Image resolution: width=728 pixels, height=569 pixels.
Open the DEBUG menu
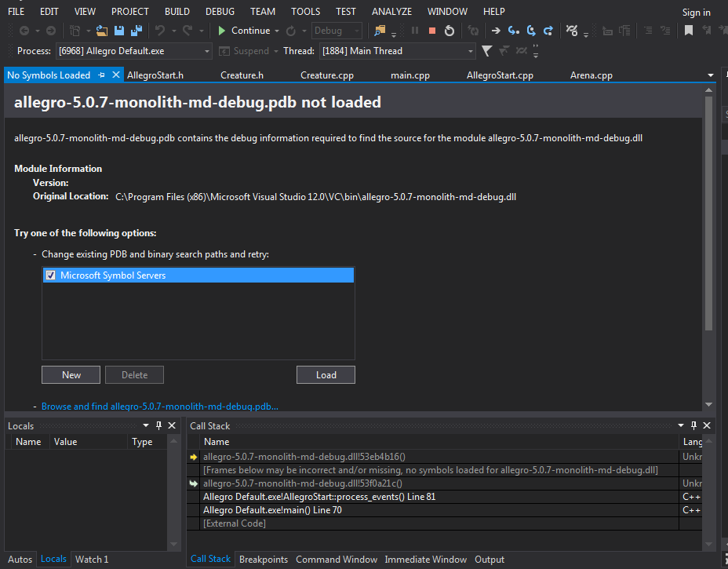point(220,12)
